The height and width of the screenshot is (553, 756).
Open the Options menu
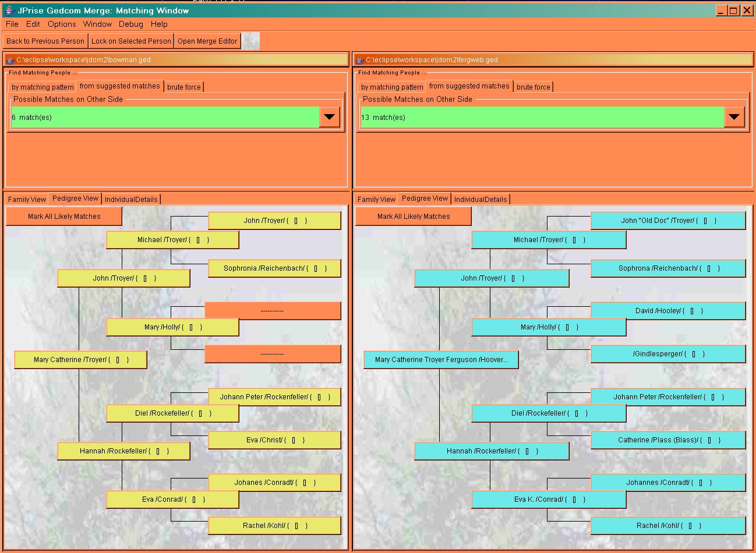click(x=62, y=24)
